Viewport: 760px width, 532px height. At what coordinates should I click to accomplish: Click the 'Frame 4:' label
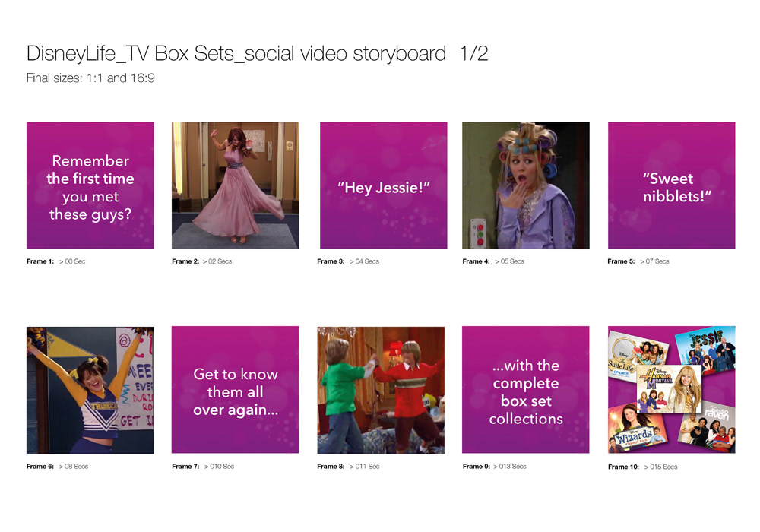coord(476,261)
